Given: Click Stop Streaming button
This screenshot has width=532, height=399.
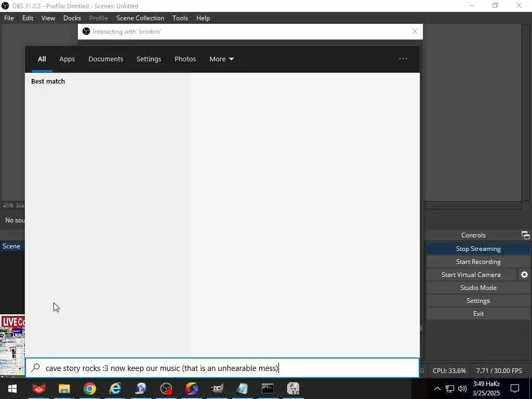Looking at the screenshot, I should 478,249.
